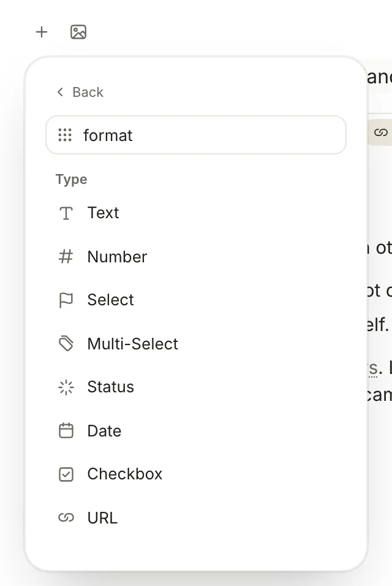Click the Date calendar icon

click(66, 430)
